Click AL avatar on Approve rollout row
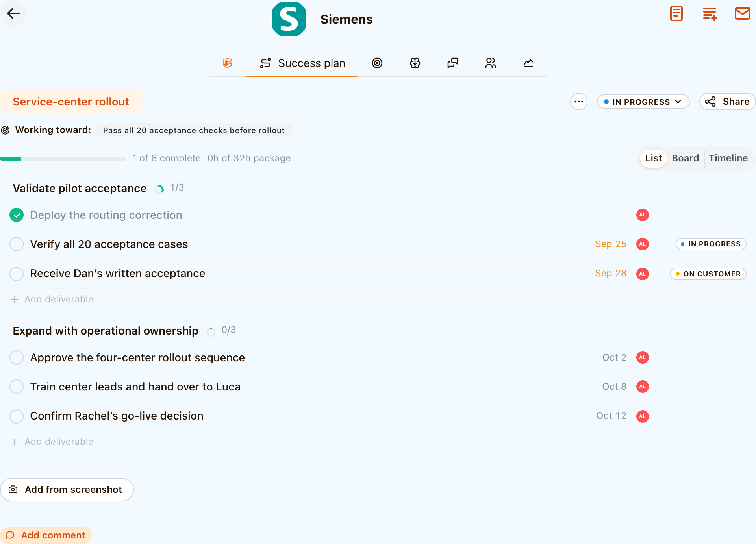 pyautogui.click(x=643, y=357)
